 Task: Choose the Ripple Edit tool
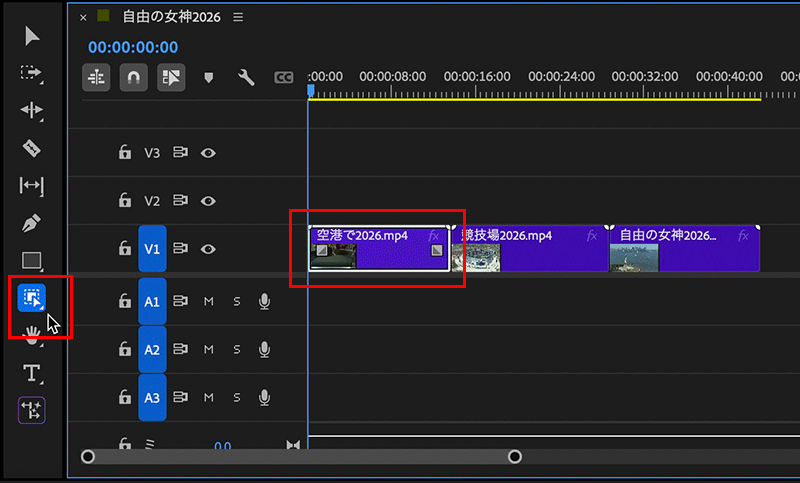[x=32, y=110]
